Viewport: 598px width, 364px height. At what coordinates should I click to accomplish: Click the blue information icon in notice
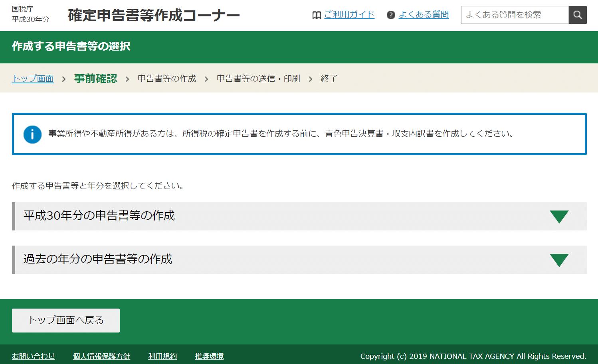point(32,134)
